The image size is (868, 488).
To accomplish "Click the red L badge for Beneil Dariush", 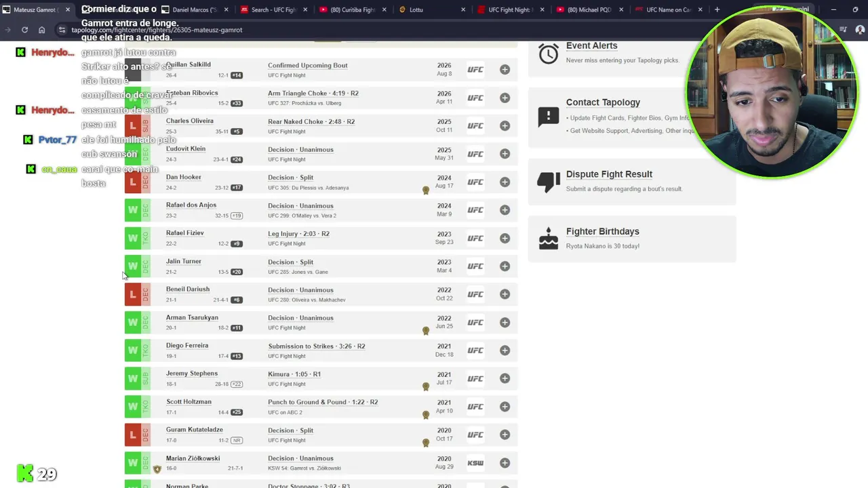I will pos(132,294).
